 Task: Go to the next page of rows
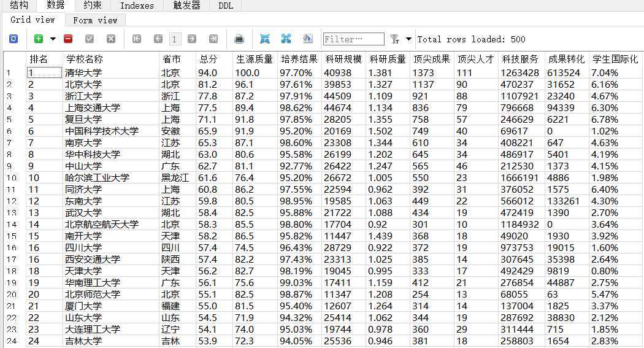192,39
